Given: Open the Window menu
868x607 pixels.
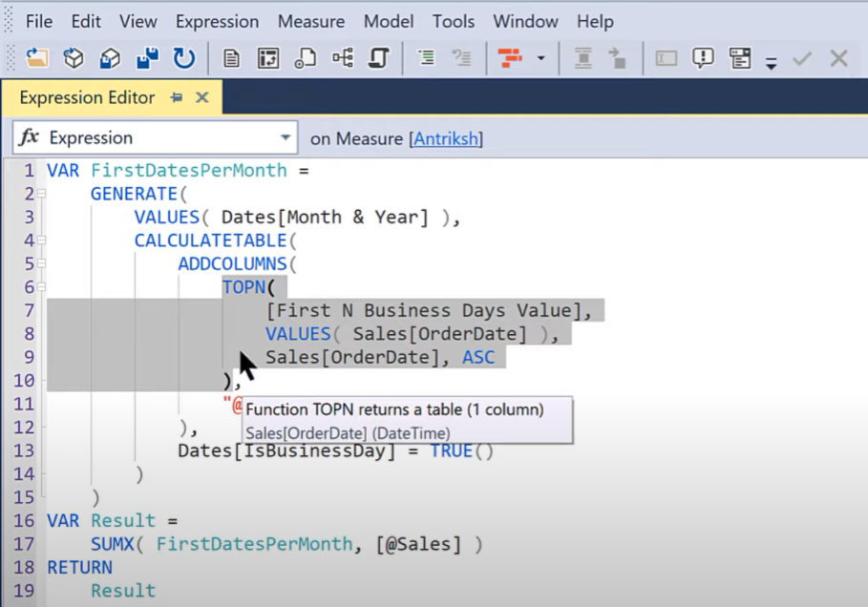Looking at the screenshot, I should [x=525, y=22].
